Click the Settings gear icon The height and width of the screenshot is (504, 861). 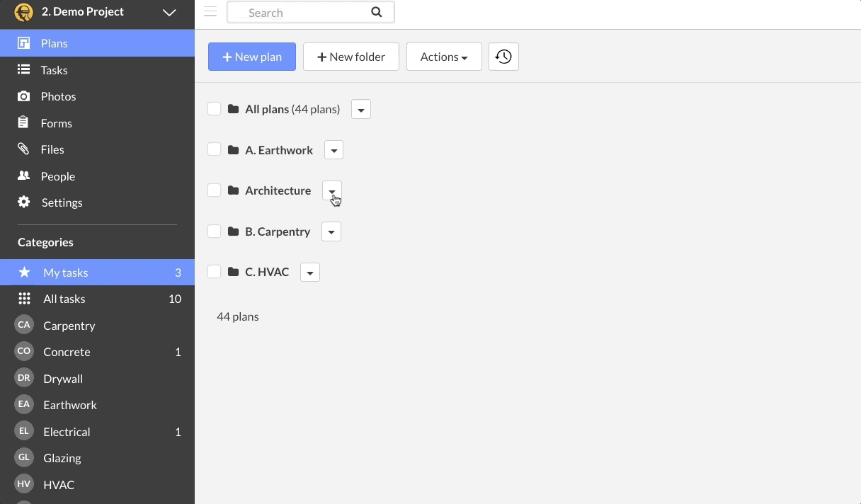click(23, 202)
